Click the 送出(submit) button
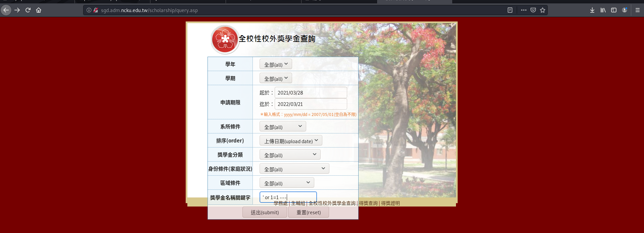The height and width of the screenshot is (233, 644). (x=265, y=212)
